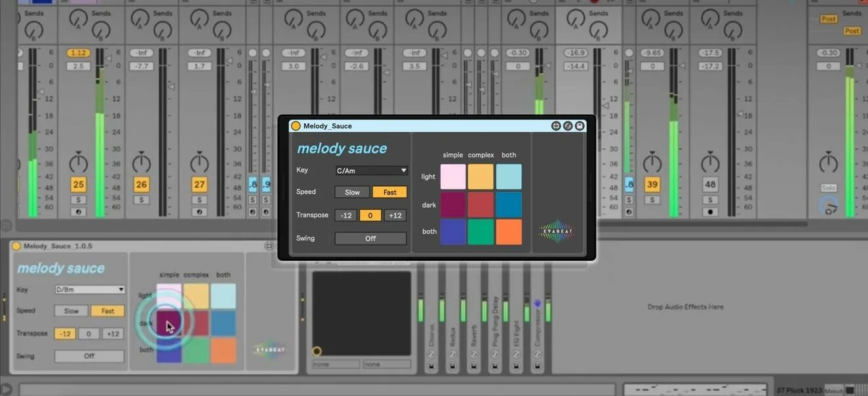Viewport: 868px width, 396px height.
Task: Click the light complex yellow pad in Melody_Sauce window
Action: tap(481, 177)
